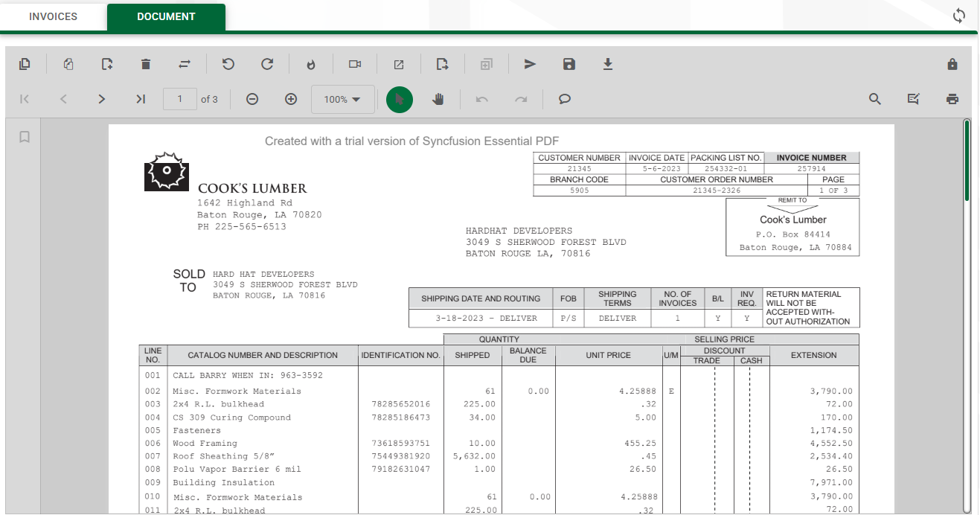
Task: Open search with the magnifier icon
Action: pos(875,99)
